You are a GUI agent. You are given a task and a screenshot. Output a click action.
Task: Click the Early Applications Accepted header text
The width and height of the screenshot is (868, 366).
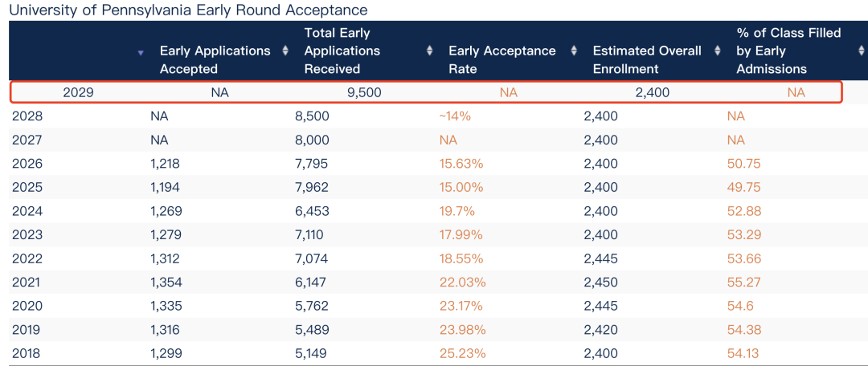(x=215, y=60)
